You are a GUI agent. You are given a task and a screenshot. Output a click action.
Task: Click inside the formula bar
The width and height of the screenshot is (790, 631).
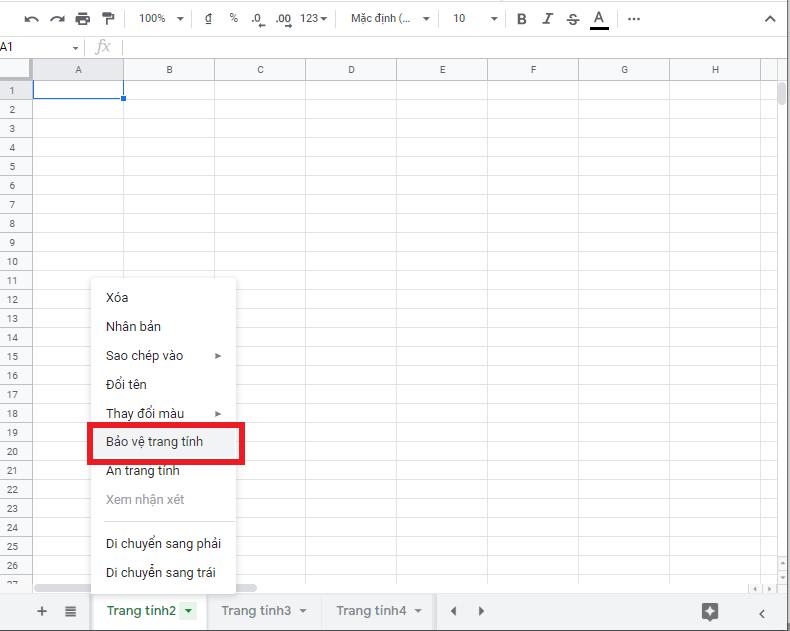pos(453,47)
